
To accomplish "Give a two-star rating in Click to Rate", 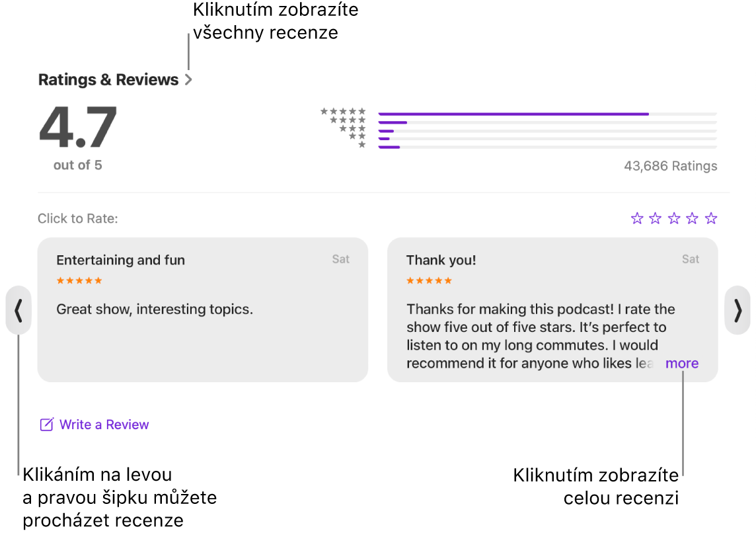I will [655, 218].
